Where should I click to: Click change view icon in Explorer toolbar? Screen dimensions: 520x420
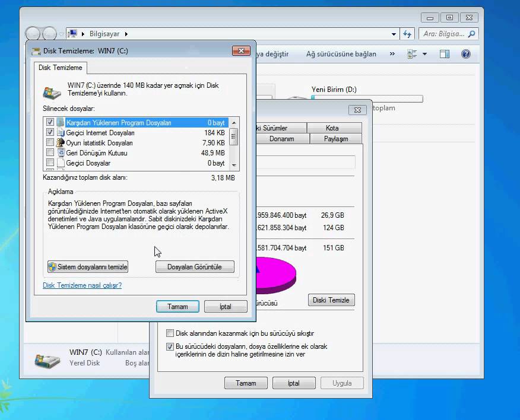point(411,54)
